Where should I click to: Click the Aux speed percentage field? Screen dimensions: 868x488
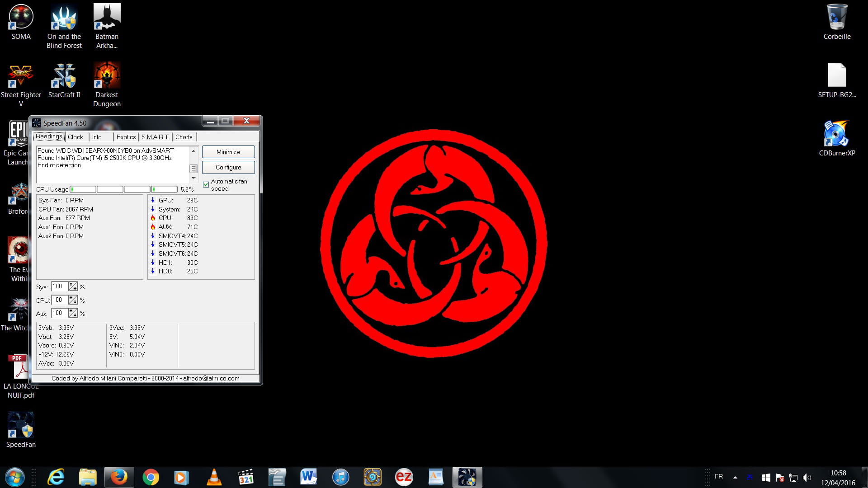[x=59, y=313]
